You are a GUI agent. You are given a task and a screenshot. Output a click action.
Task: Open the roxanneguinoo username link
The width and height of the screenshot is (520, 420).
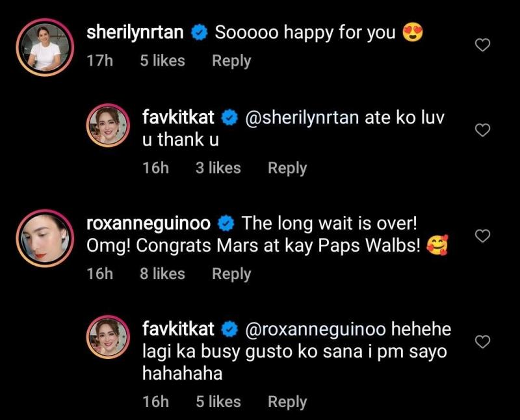pyautogui.click(x=148, y=224)
